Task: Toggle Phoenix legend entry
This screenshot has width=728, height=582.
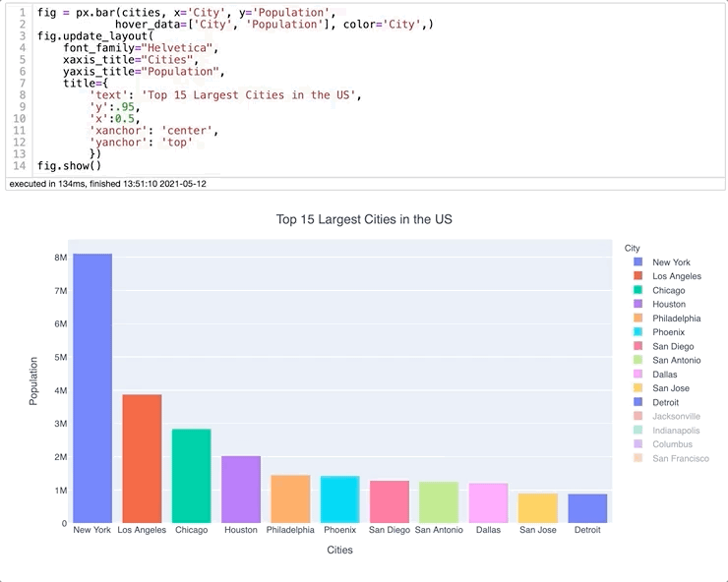Action: [x=660, y=332]
